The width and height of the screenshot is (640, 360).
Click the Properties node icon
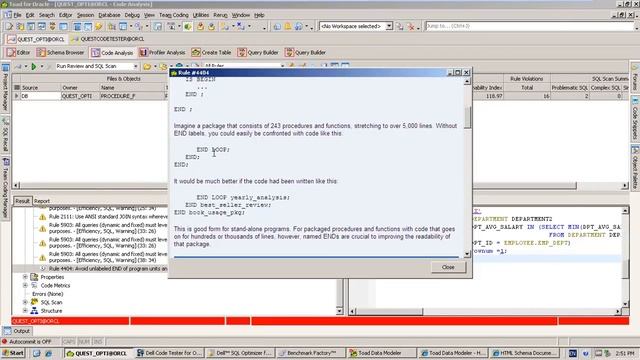[x=34, y=277]
